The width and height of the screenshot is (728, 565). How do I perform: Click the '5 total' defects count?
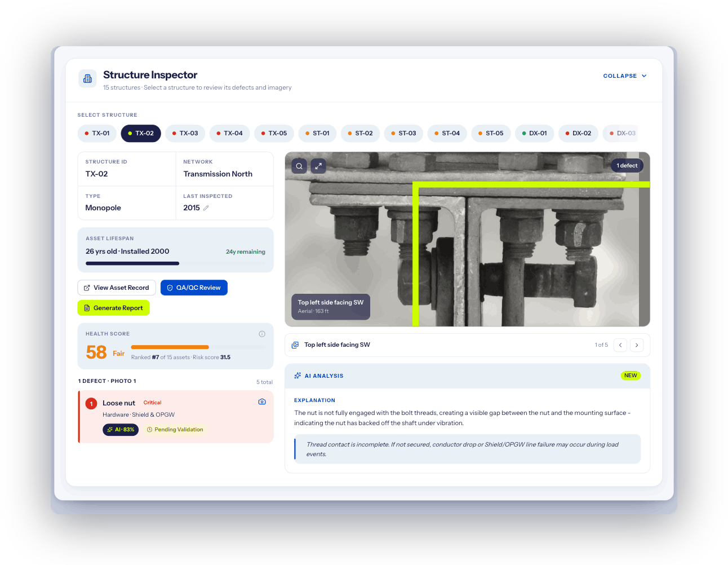coord(264,382)
